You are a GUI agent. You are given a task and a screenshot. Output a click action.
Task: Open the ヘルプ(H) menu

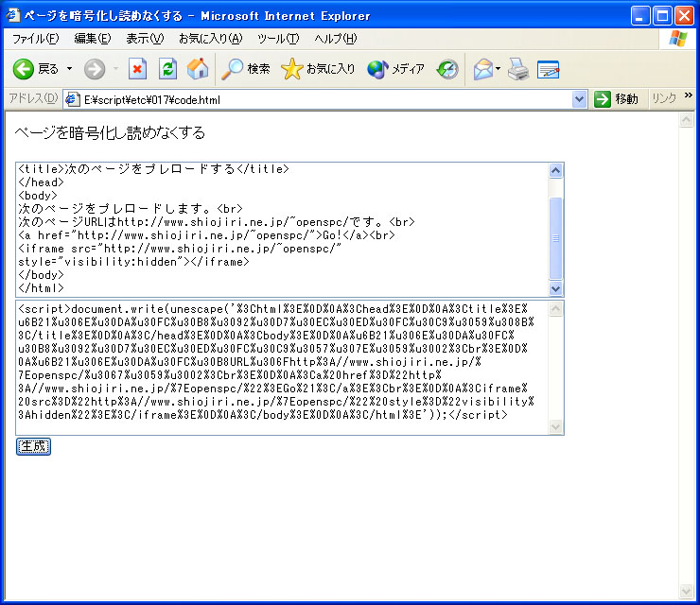coord(335,39)
